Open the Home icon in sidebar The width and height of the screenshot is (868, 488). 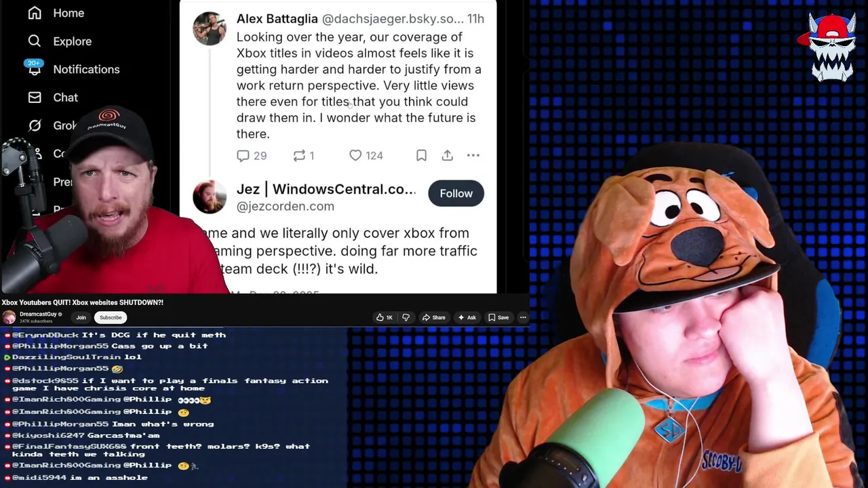click(35, 13)
